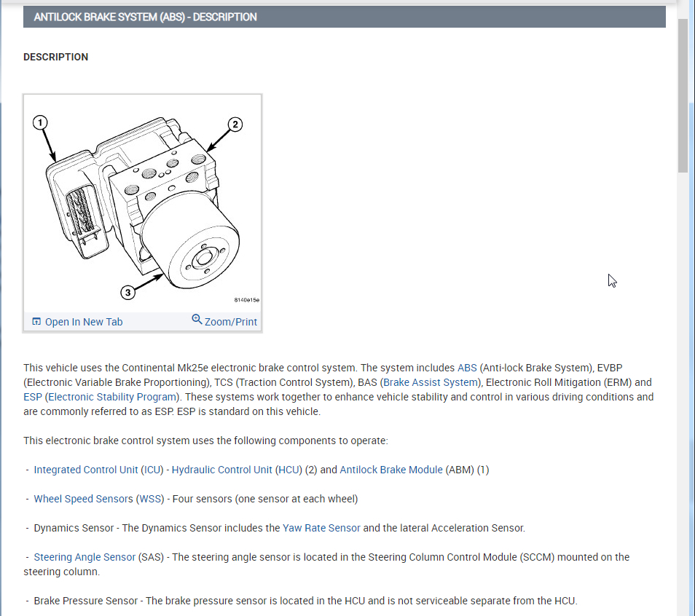This screenshot has height=616, width=695.
Task: Click the Zoom/Print magnifier icon
Action: 197,319
